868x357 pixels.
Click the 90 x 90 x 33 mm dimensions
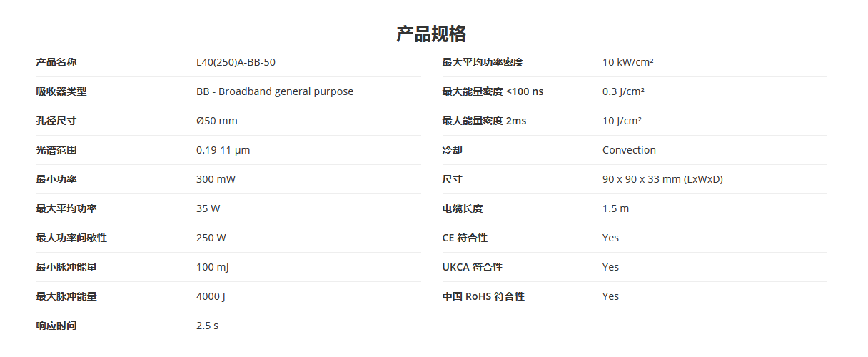point(662,179)
